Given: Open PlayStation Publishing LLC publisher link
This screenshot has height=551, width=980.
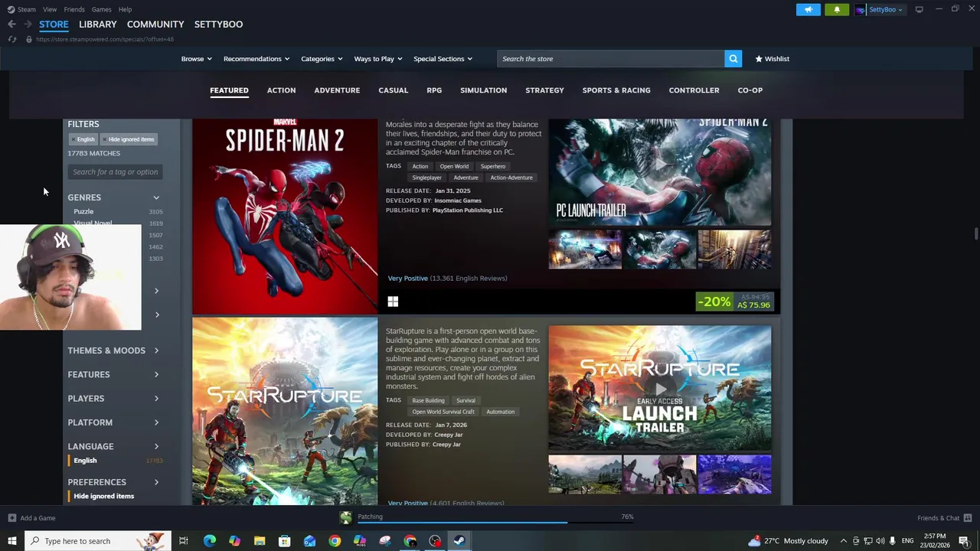Looking at the screenshot, I should [468, 210].
